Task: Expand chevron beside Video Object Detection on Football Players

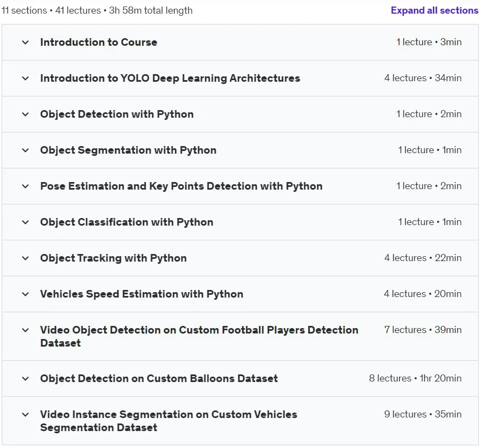Action: 26,330
